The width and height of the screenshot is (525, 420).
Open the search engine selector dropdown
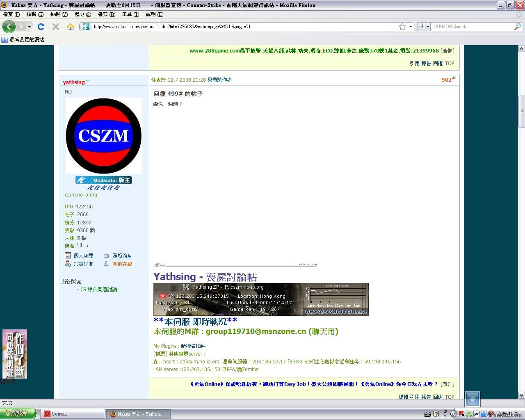[424, 27]
